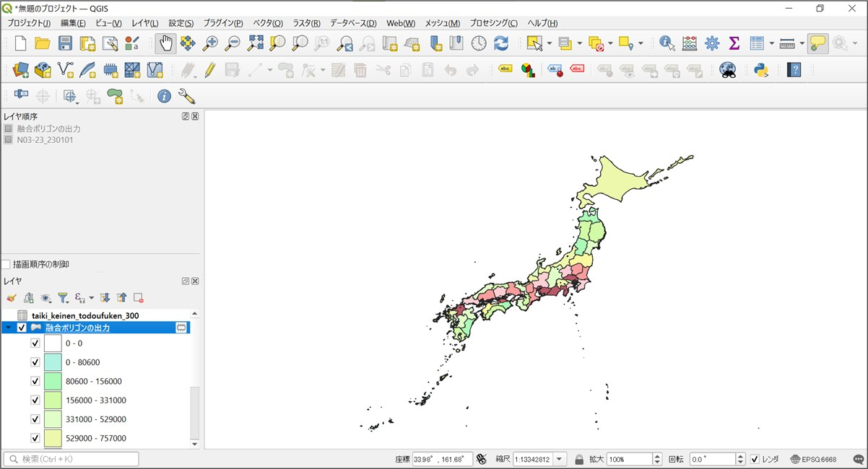
Task: Toggle editing pencil icon
Action: pyautogui.click(x=209, y=70)
